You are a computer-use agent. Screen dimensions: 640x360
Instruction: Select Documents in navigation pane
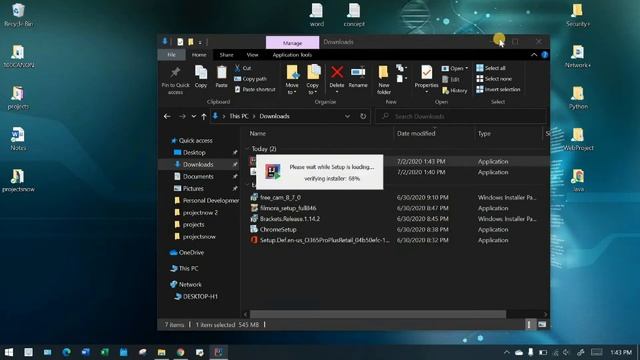pos(198,176)
